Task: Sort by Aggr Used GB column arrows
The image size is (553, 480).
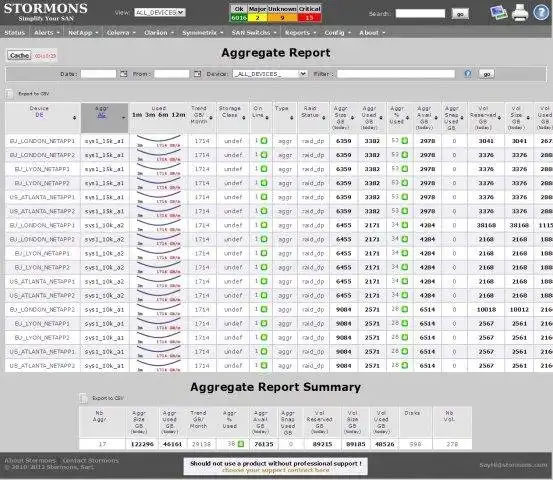Action: 381,118
